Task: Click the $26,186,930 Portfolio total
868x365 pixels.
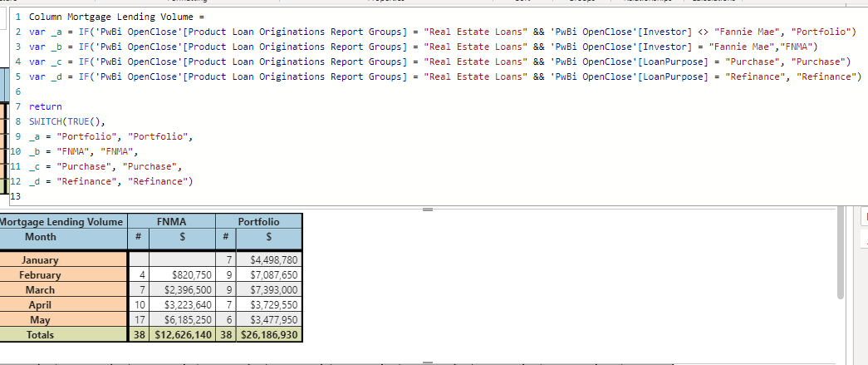Action: 269,334
